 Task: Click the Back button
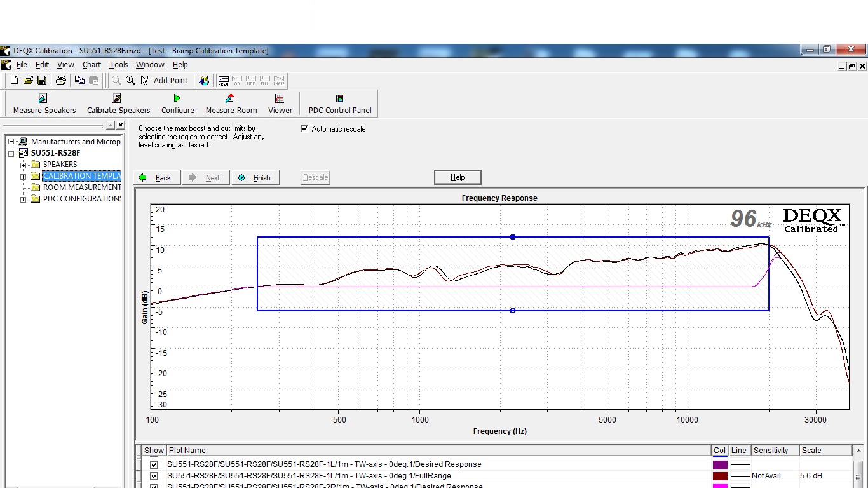(157, 178)
